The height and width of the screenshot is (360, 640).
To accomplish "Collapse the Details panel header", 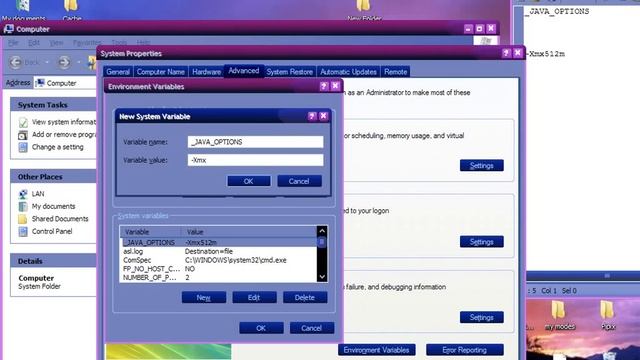I will click(53, 261).
